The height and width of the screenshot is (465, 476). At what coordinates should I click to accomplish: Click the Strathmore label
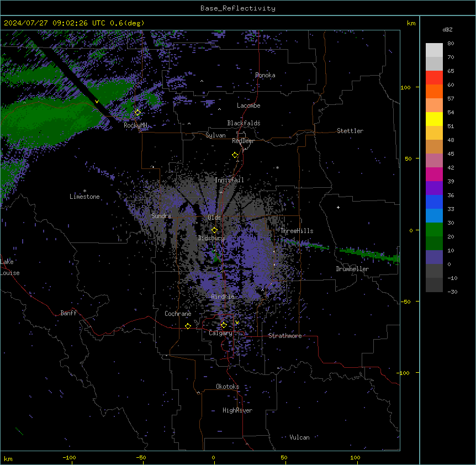285,336
